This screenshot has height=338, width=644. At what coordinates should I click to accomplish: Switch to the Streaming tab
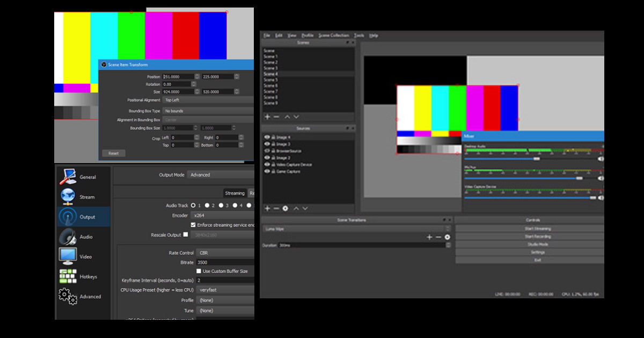[235, 193]
